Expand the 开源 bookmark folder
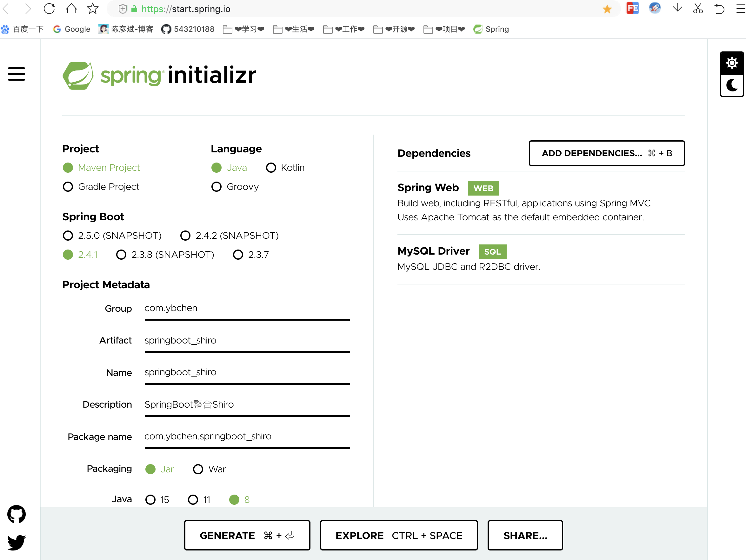This screenshot has width=746, height=560. pos(394,29)
